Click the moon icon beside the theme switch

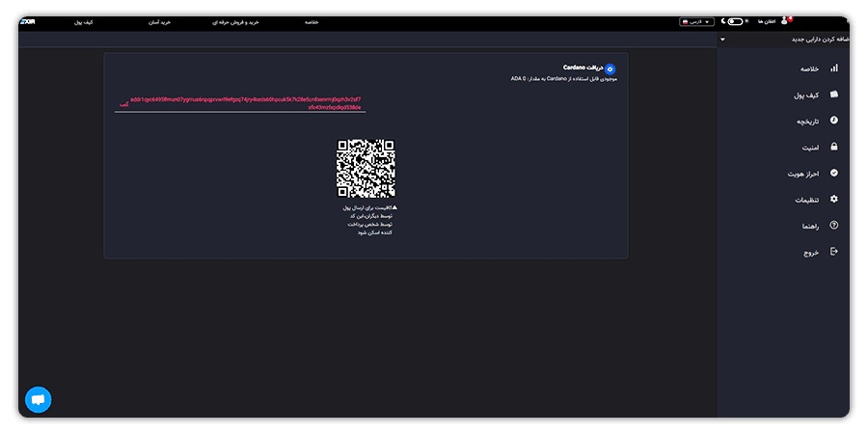pyautogui.click(x=723, y=21)
